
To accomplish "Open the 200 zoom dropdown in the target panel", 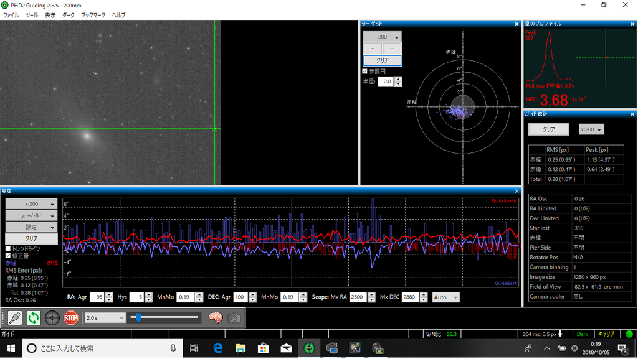I will coord(382,37).
